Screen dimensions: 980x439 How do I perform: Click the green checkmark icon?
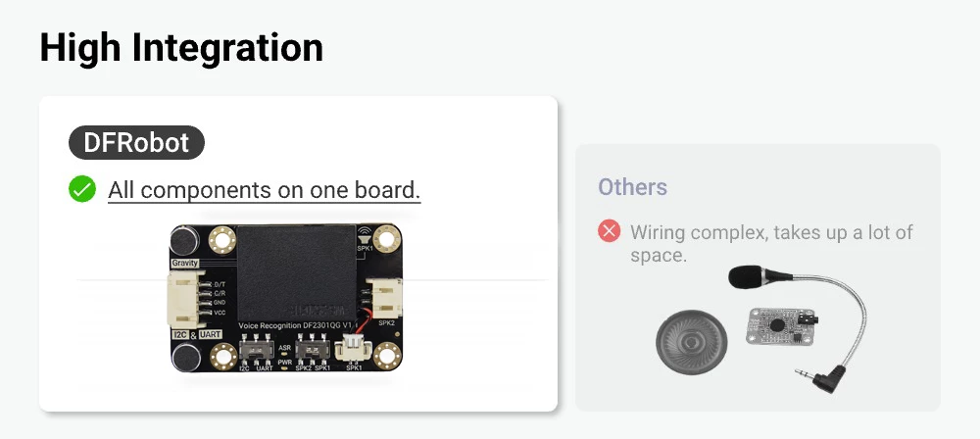82,188
